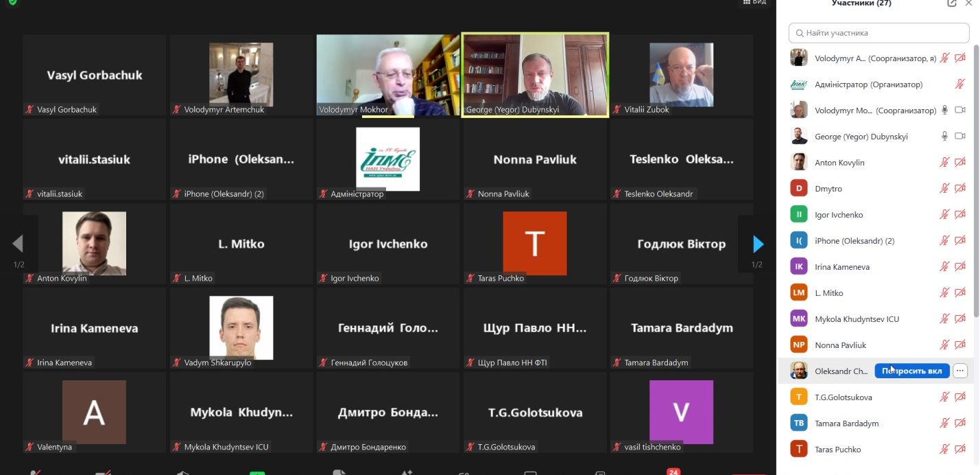
Task: Click the muted mic icon for Anton Kovylin
Action: tap(944, 162)
